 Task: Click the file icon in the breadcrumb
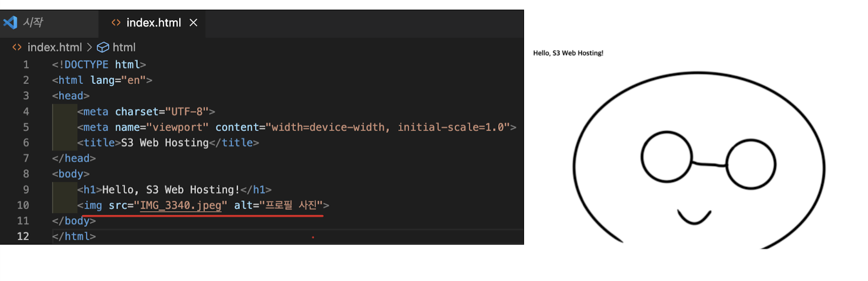pyautogui.click(x=17, y=47)
